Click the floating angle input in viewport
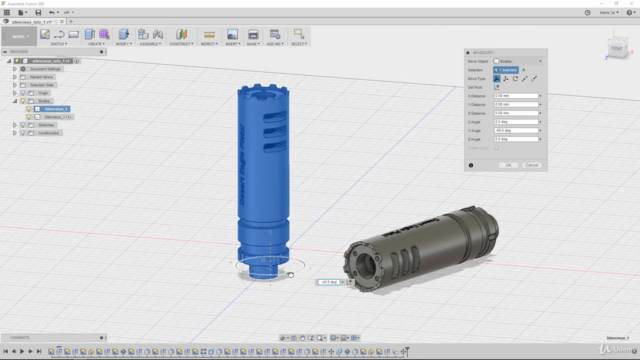The image size is (640, 360). 329,282
